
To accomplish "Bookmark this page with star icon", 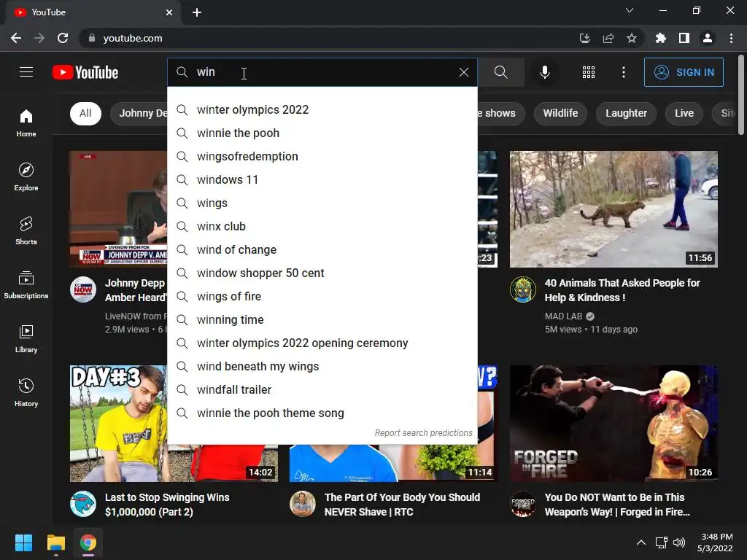I will coord(632,38).
